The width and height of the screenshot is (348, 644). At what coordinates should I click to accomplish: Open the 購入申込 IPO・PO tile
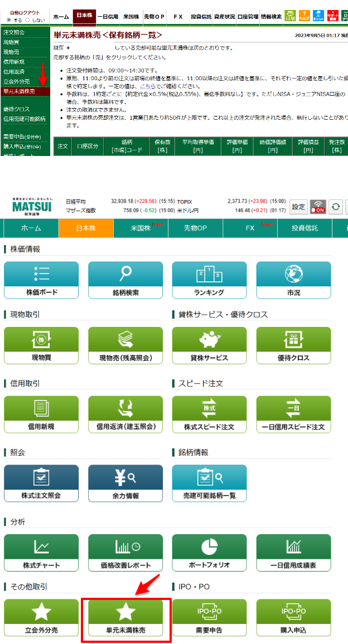294,617
